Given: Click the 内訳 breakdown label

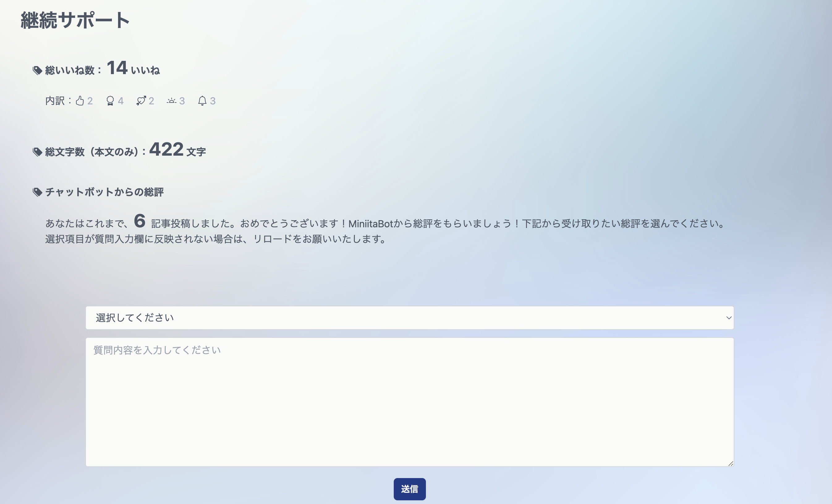Looking at the screenshot, I should coord(55,101).
